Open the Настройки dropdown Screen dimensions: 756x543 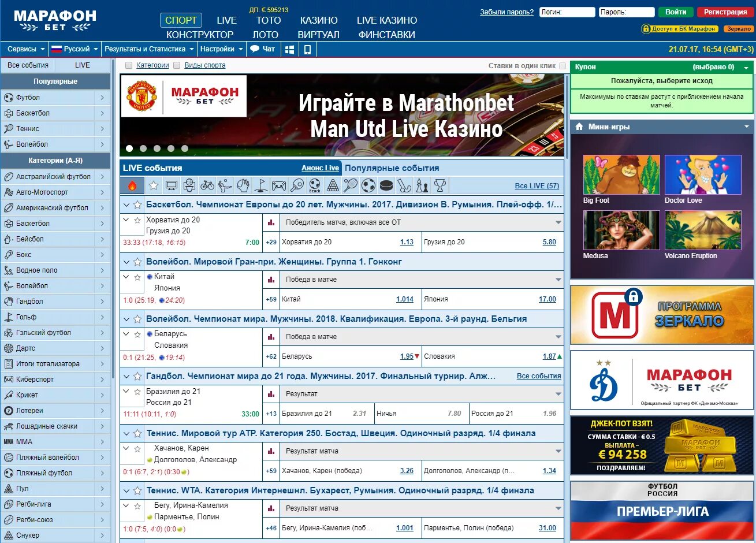(221, 49)
